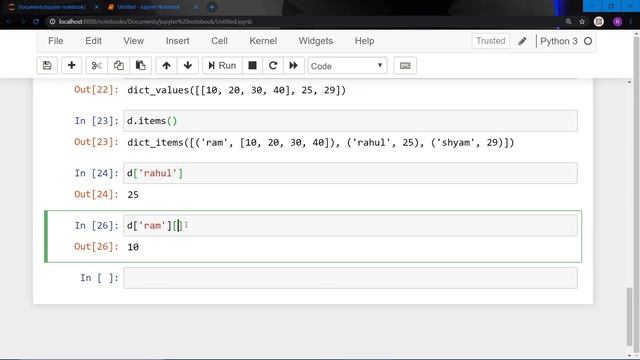This screenshot has width=640, height=360.
Task: Click the Out[22] dict_values output text
Action: click(x=236, y=90)
